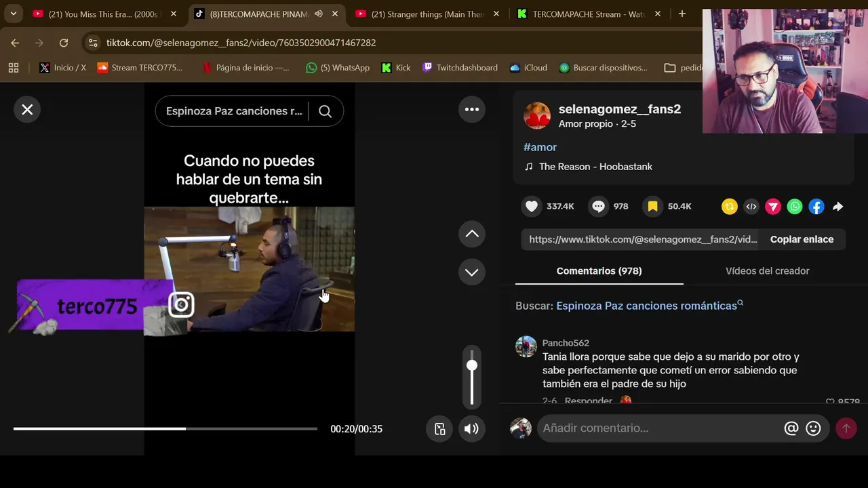Open the apps grid in bookmarks bar
Viewport: 868px width, 488px height.
click(14, 68)
